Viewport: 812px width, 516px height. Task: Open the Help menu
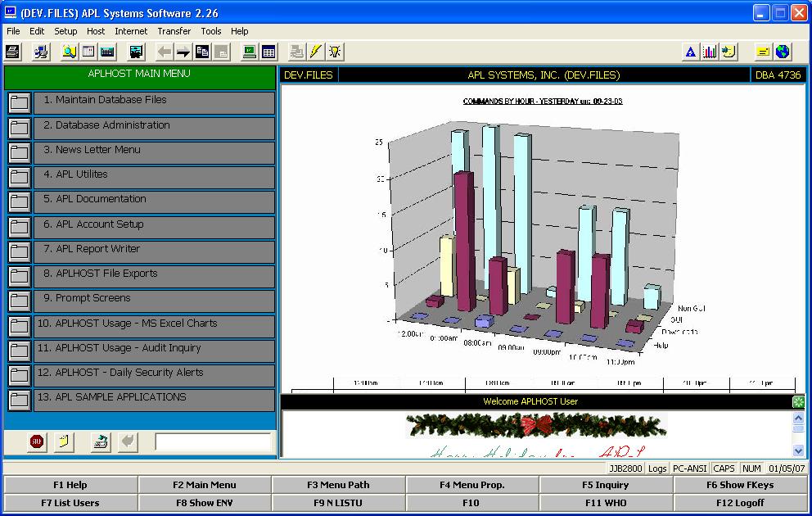click(x=239, y=31)
